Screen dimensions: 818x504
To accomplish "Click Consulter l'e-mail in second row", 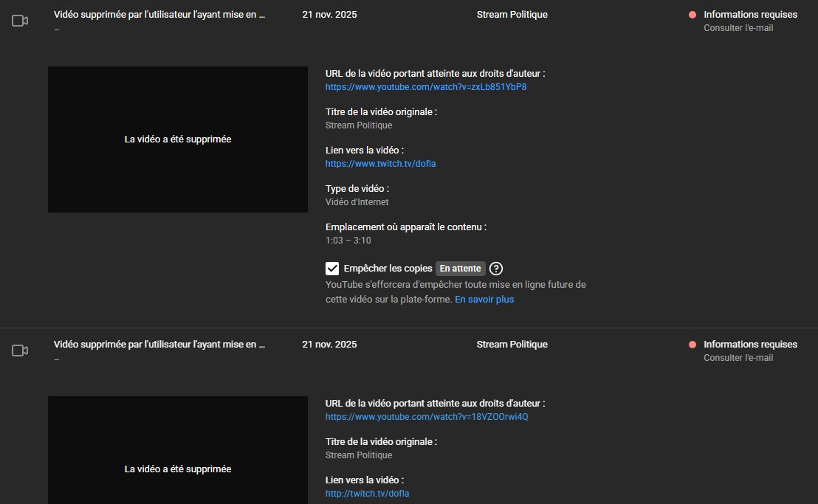I will point(738,358).
